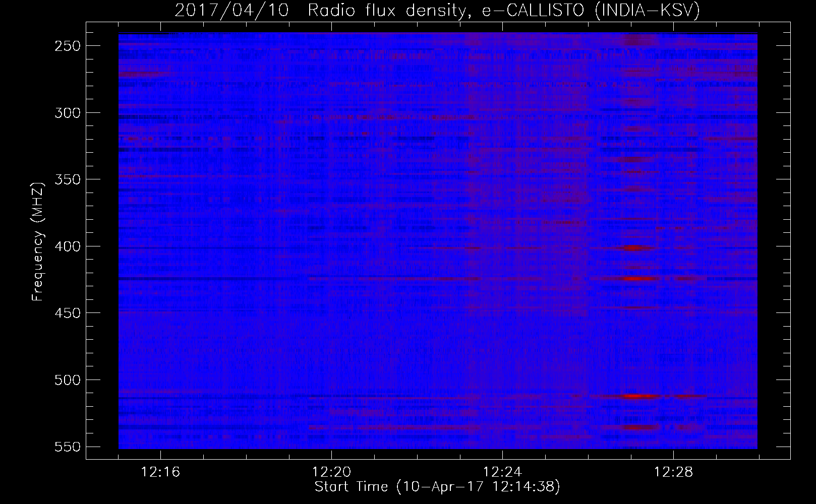Select the 550 frequency axis label
Image resolution: width=816 pixels, height=504 pixels.
point(67,447)
